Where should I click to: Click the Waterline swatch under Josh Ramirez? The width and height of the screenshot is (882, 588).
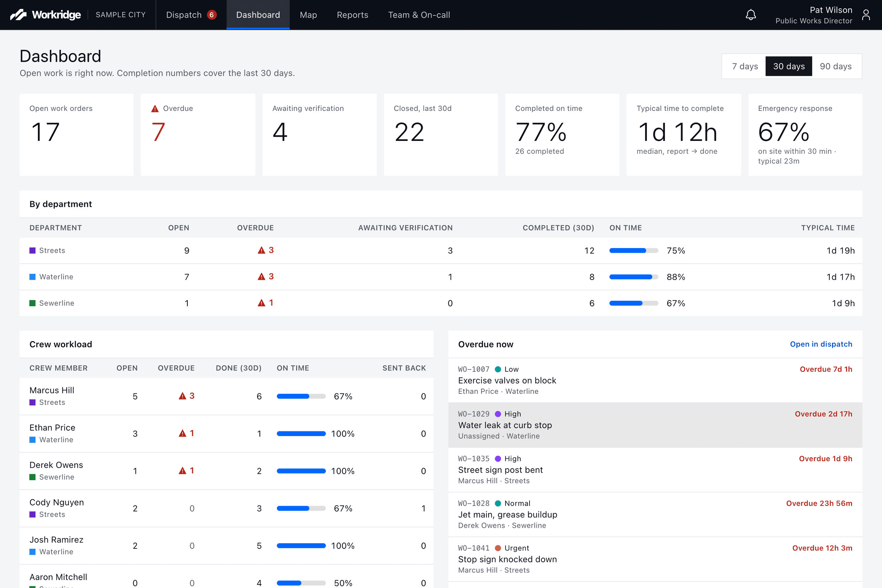pyautogui.click(x=33, y=551)
